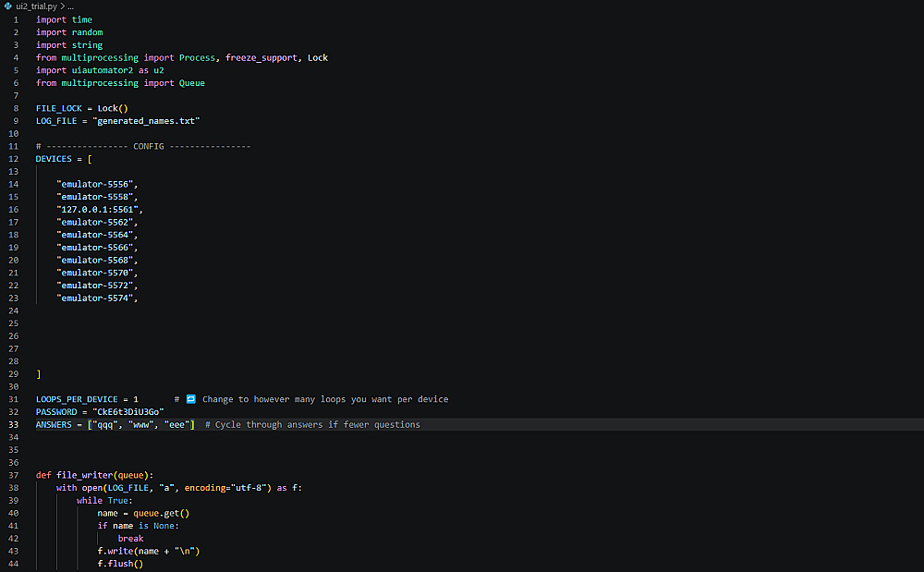Click the "emulator-5574" device entry
The width and height of the screenshot is (924, 572).
[x=95, y=298]
